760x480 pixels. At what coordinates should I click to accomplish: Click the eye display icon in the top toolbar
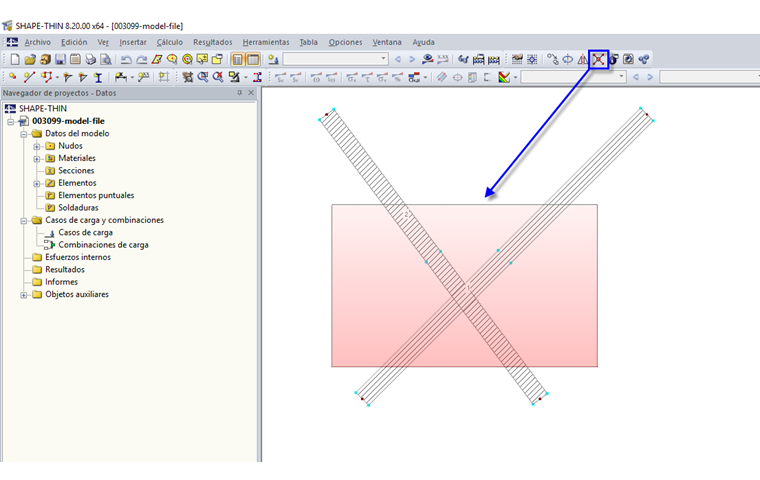[x=427, y=59]
